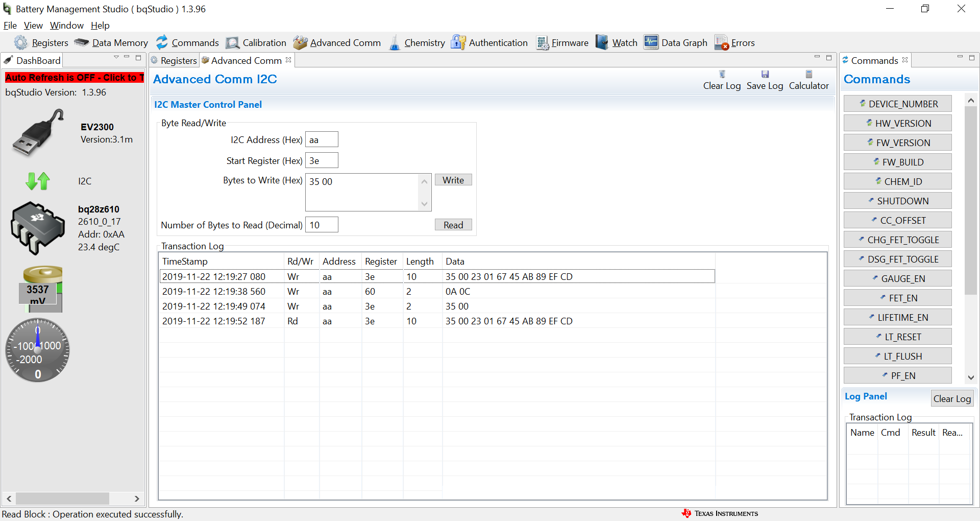Viewport: 980px width, 521px height.
Task: Send the CHEM_ID command
Action: pos(898,181)
